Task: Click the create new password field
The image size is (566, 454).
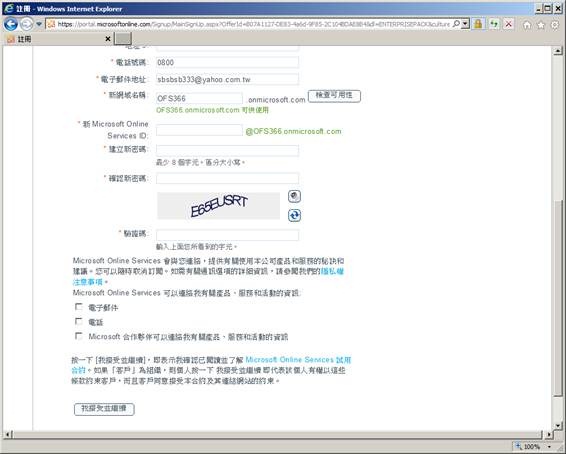Action: coord(227,150)
